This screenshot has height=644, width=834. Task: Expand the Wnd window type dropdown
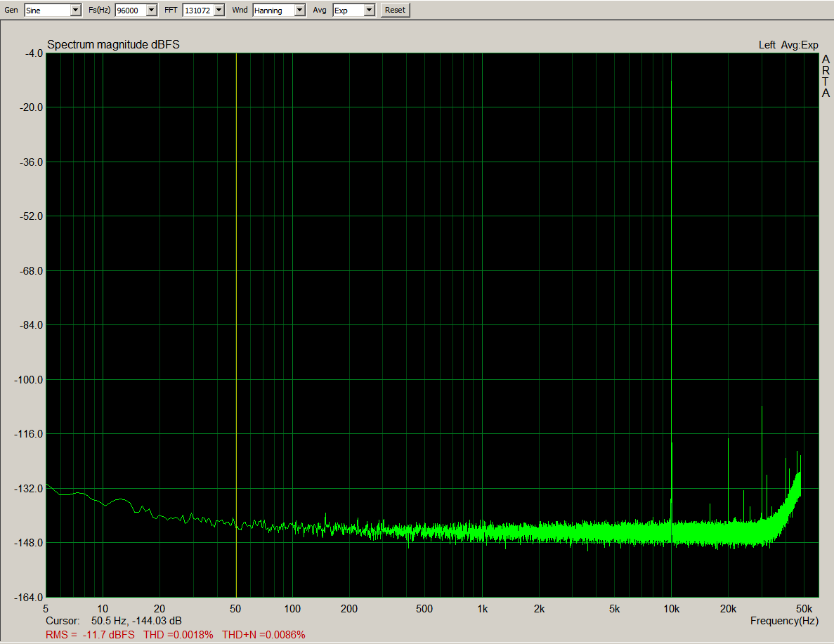300,10
